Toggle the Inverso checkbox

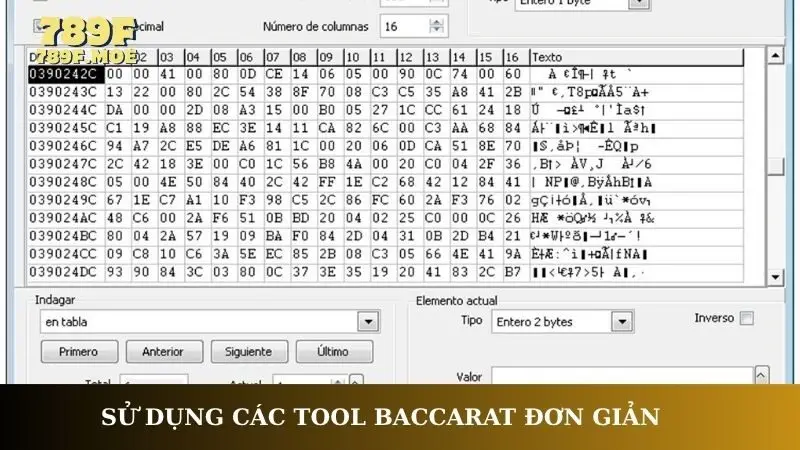coord(746,319)
